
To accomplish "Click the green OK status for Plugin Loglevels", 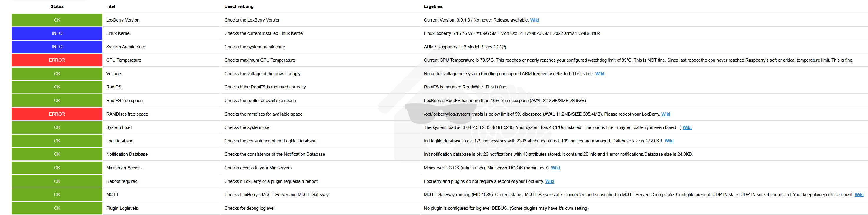I will tap(57, 208).
